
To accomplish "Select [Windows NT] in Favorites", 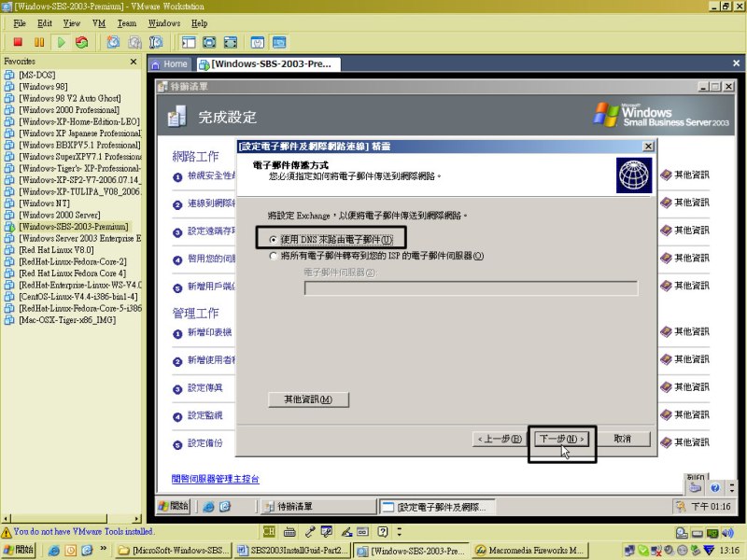I will (44, 203).
